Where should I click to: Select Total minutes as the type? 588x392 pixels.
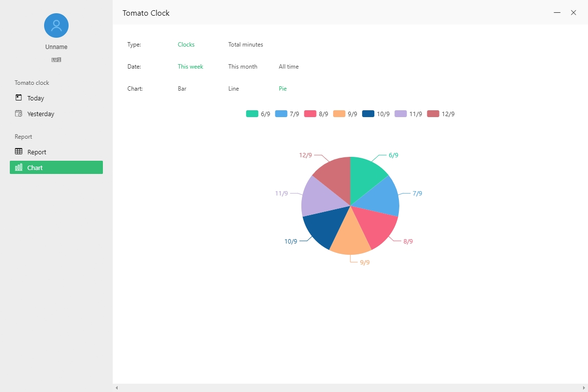pyautogui.click(x=245, y=45)
